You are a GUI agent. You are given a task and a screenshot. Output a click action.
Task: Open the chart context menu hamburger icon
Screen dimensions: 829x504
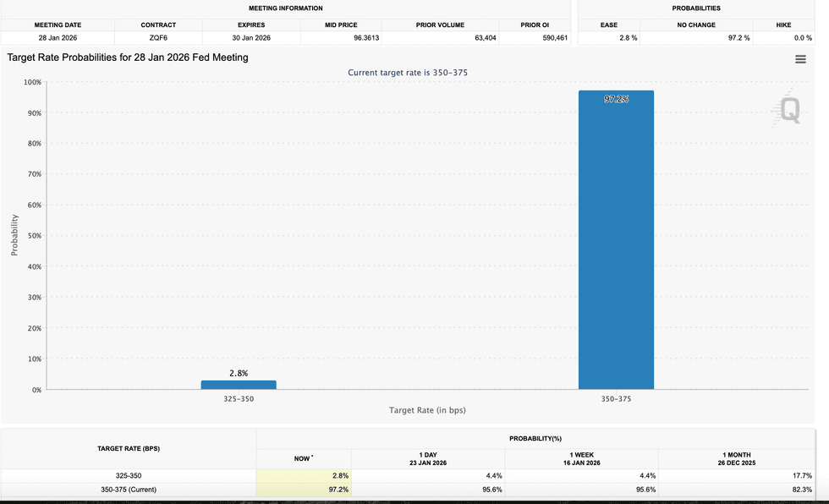(801, 58)
